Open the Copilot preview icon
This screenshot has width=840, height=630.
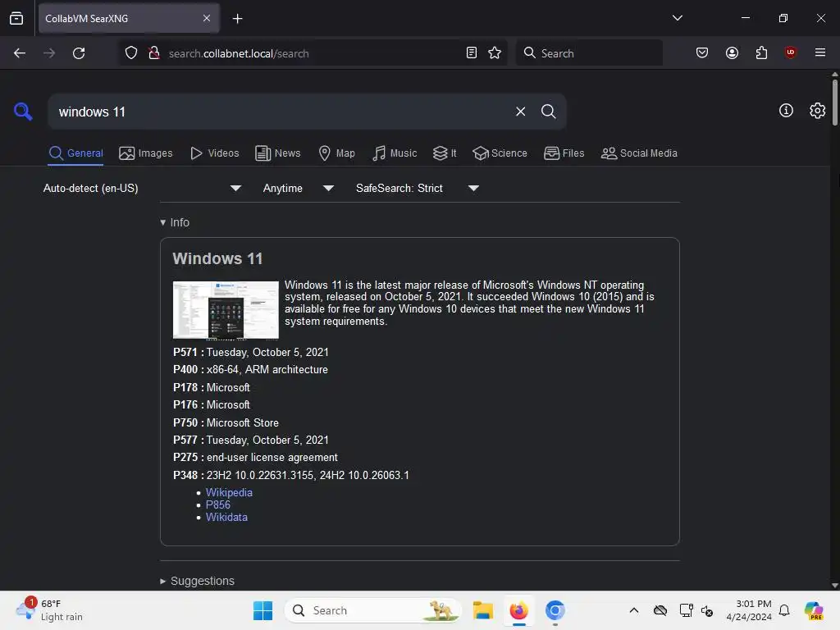814,610
